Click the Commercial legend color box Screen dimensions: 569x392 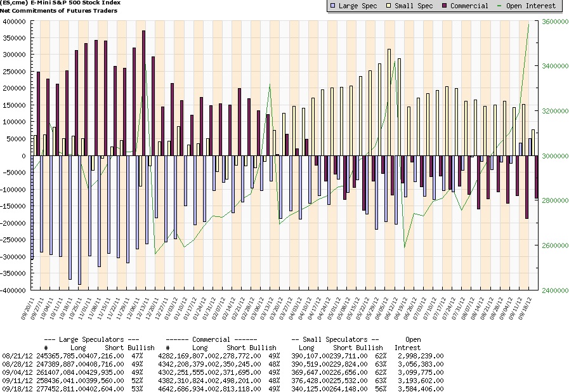(x=445, y=6)
